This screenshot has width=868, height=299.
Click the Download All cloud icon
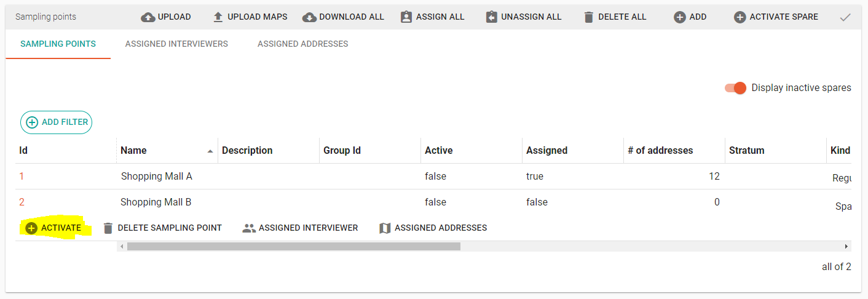(309, 17)
